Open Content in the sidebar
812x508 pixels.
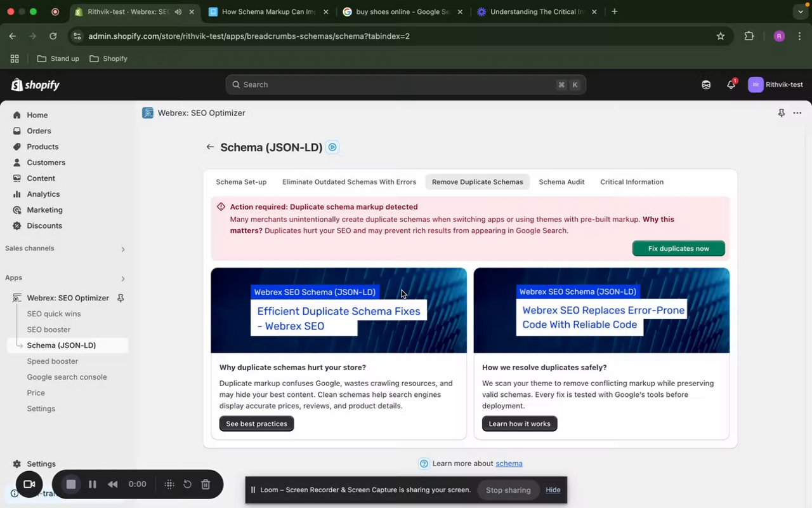[41, 178]
